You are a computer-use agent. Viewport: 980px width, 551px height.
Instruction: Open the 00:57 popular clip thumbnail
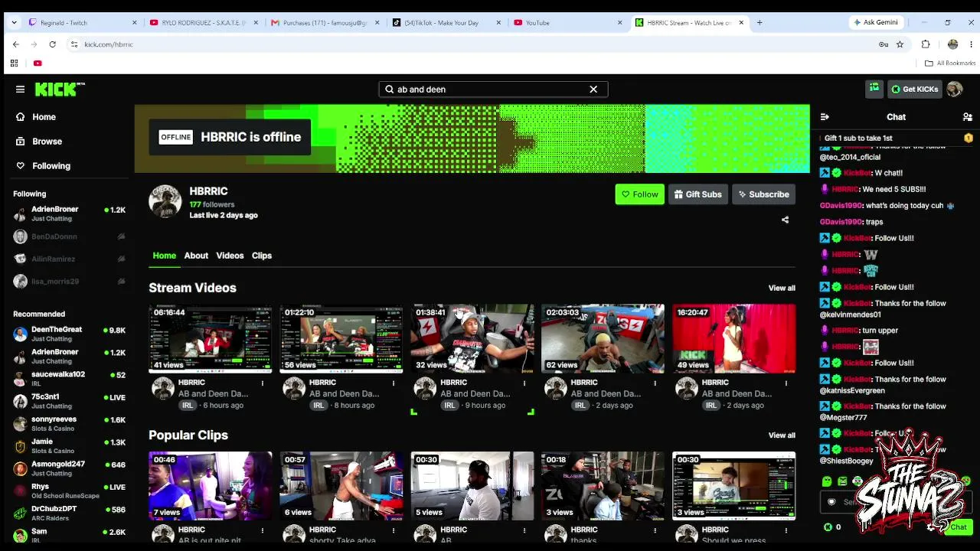341,486
